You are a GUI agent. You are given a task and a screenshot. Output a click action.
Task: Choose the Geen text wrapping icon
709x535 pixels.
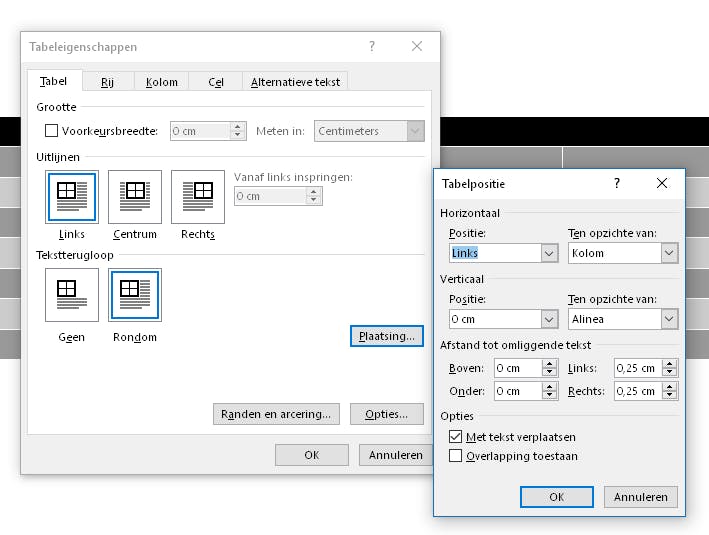point(71,295)
